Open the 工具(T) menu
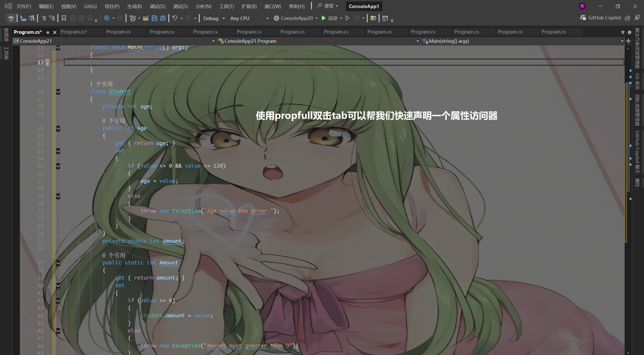The image size is (644, 355). click(x=227, y=6)
